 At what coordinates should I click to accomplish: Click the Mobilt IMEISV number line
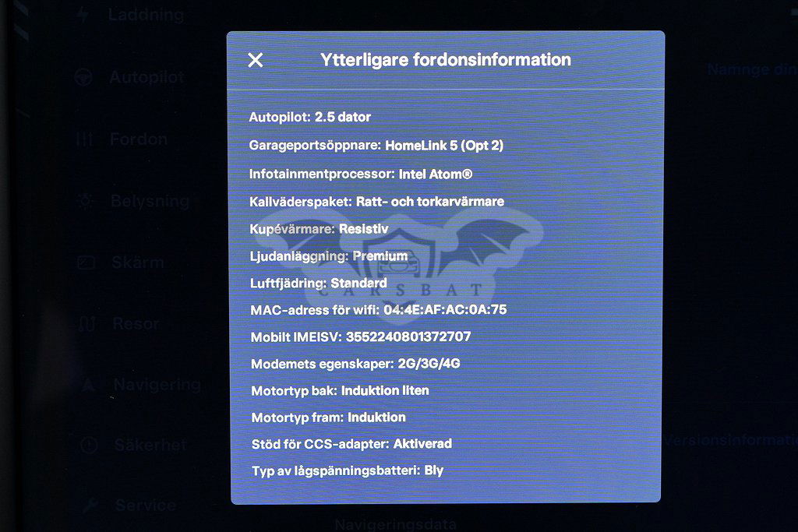point(360,336)
